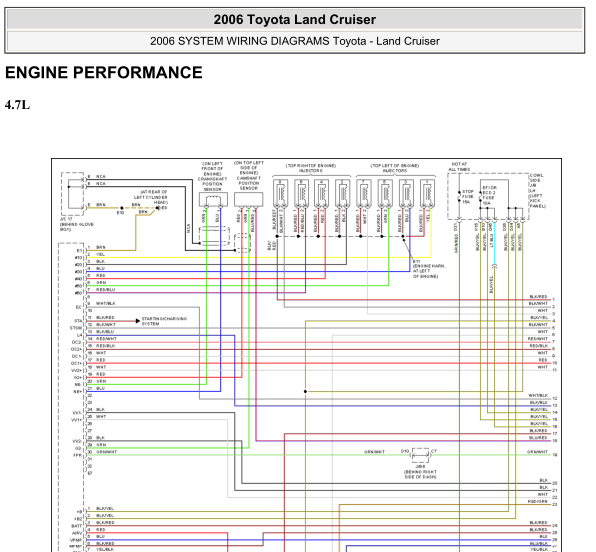Click the starting/charging system arrowhead
This screenshot has height=552, width=596.
[138, 321]
